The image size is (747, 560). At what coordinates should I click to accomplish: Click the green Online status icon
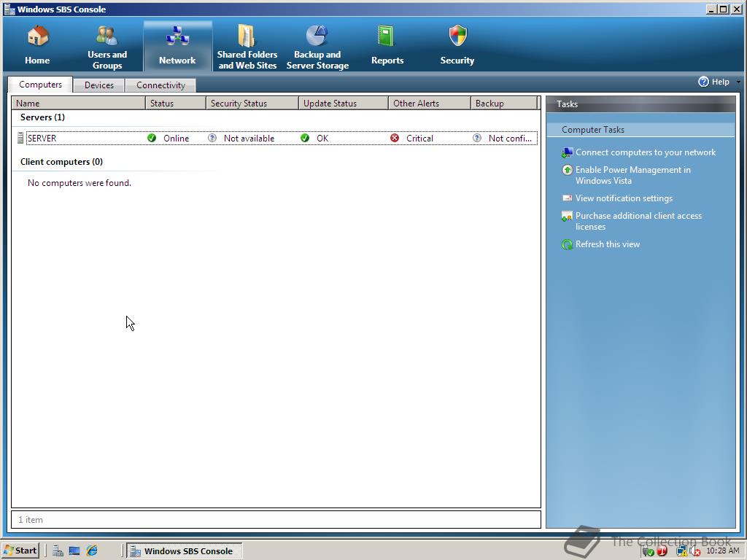tap(152, 138)
